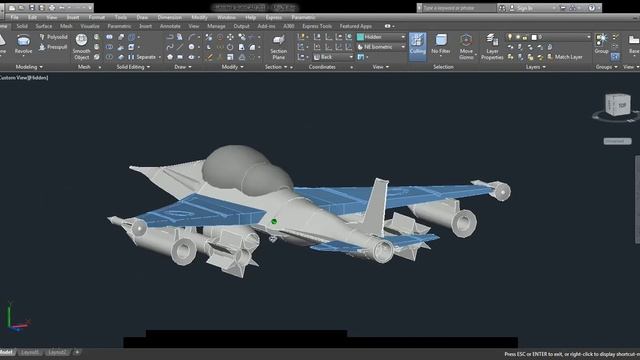Open the Back UCS dropdown
Viewport: 640px width, 360px height.
(x=333, y=57)
